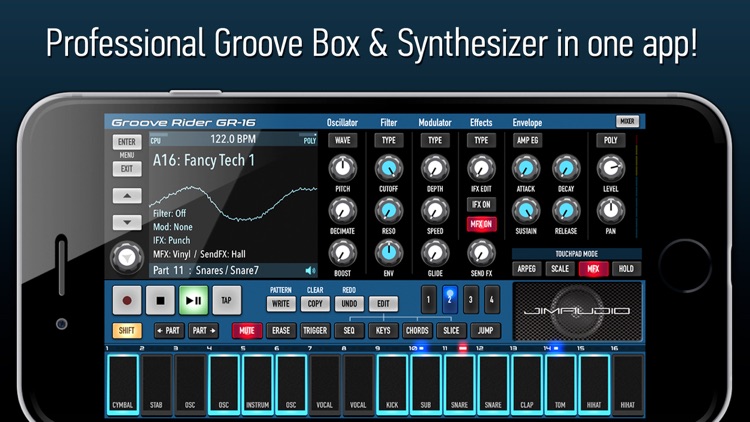Click the EDIT button

tap(383, 304)
